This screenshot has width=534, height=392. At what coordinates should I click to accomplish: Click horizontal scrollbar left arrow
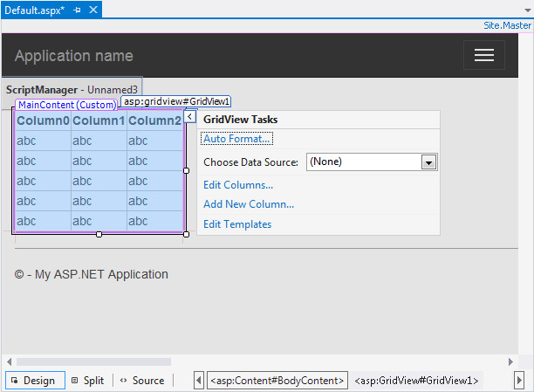9,361
